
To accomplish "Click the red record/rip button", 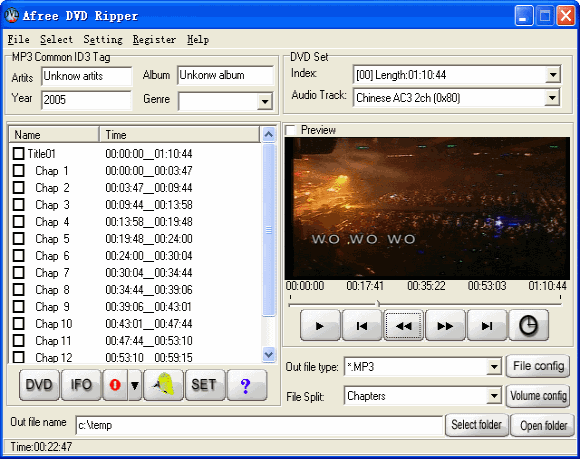I will (115, 385).
